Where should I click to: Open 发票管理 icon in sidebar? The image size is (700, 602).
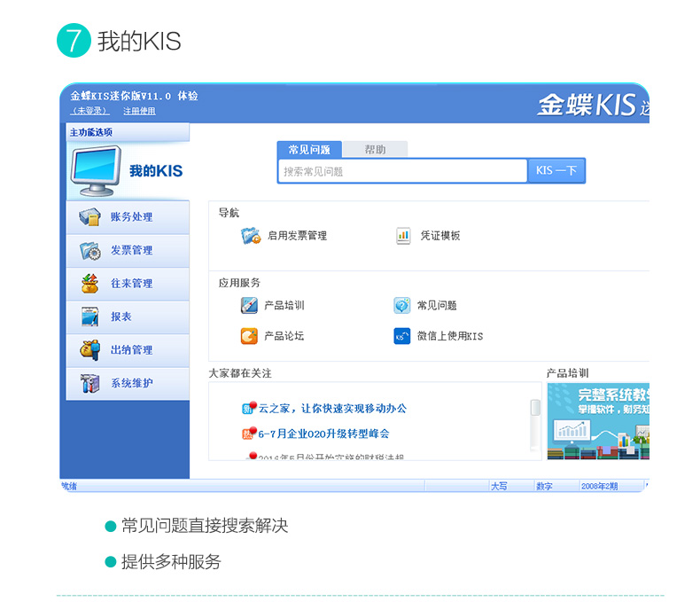pos(89,251)
